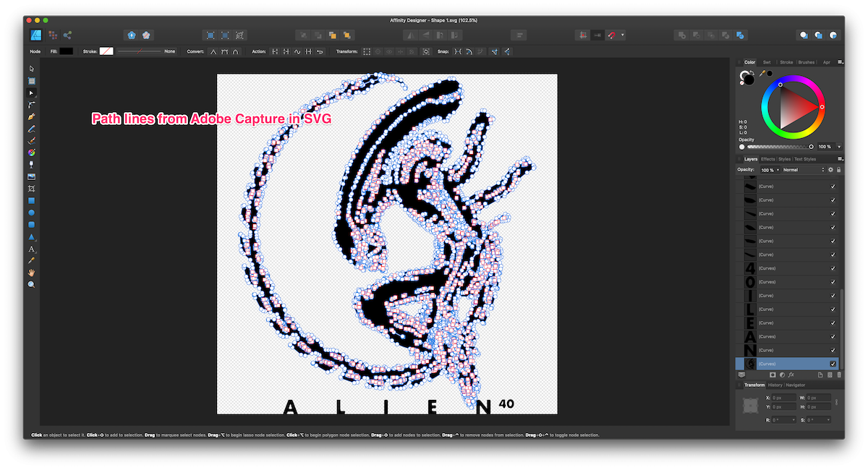Uncheck visibility of the selected Curves layer
Screen dimensions: 868x470
833,363
